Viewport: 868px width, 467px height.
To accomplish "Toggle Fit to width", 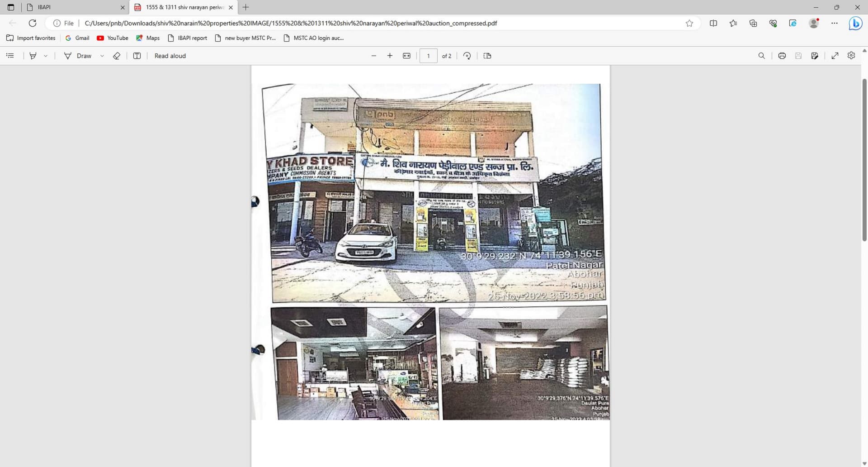I will pos(406,56).
